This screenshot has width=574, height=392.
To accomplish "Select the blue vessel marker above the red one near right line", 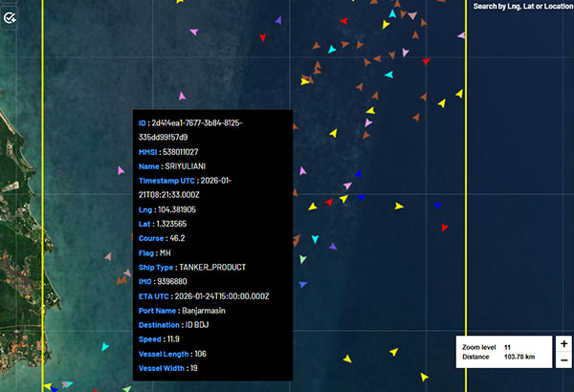I will coord(436,205).
